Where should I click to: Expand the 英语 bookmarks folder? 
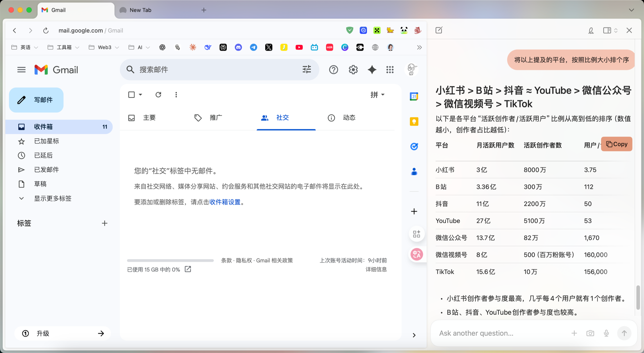coord(25,47)
